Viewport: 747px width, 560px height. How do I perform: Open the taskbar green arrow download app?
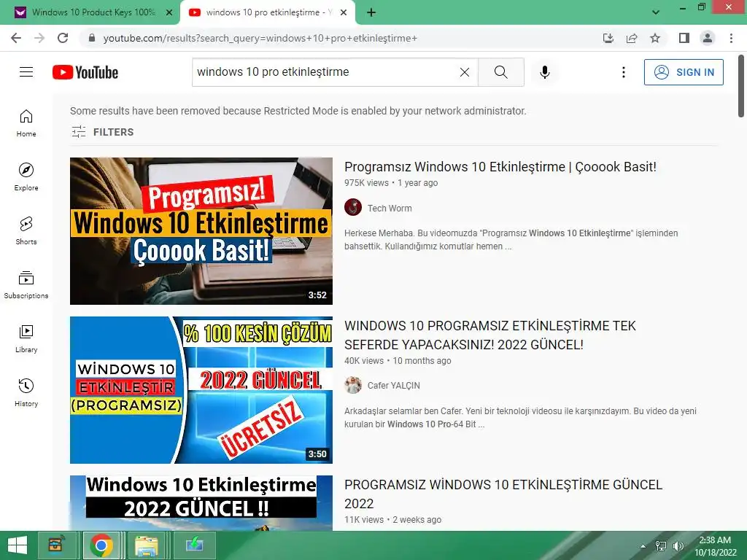[x=194, y=545]
